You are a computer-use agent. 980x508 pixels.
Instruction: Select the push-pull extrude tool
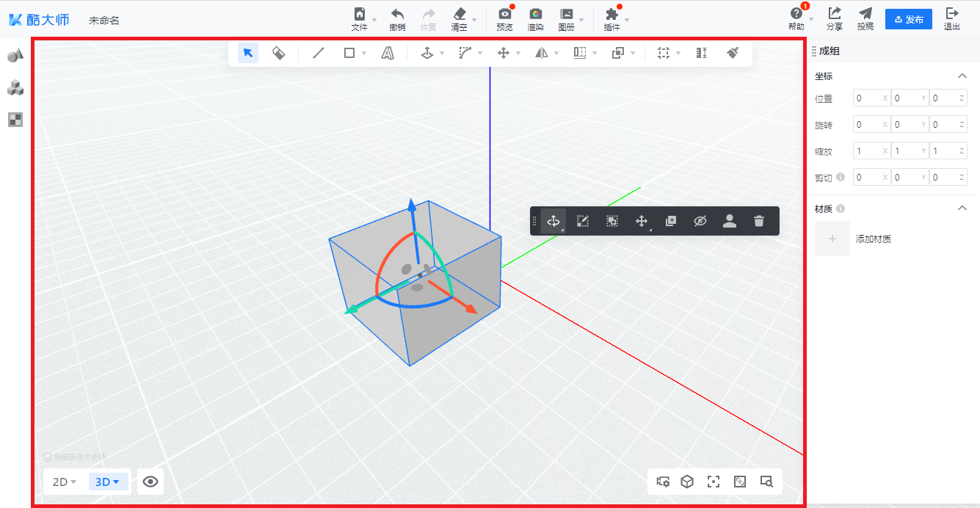click(427, 53)
